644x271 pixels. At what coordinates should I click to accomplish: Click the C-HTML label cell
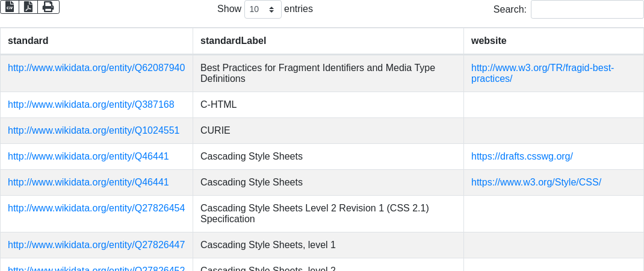[218, 105]
